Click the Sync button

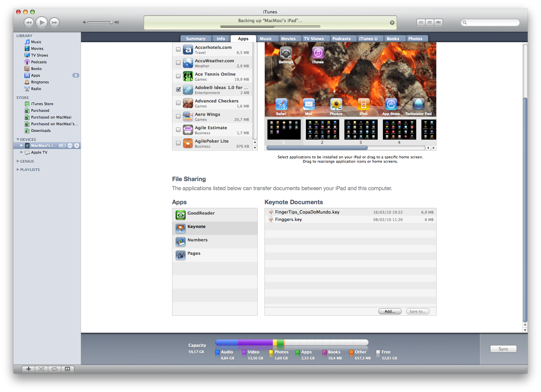click(x=503, y=349)
